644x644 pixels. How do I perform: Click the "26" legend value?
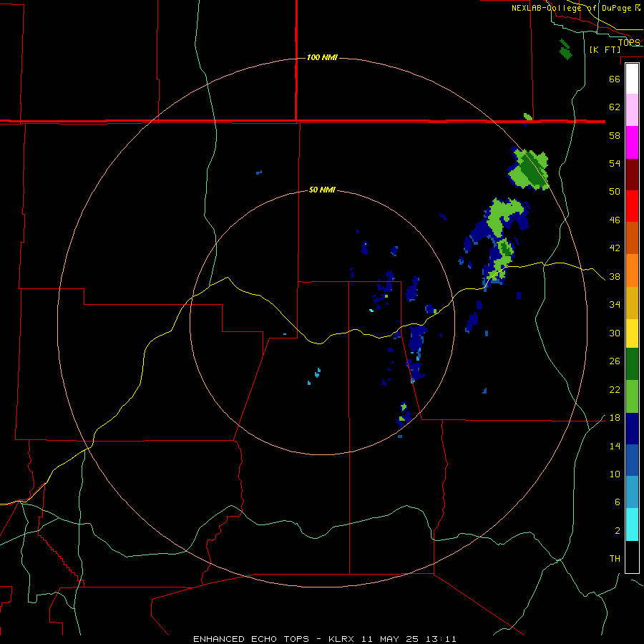[615, 361]
